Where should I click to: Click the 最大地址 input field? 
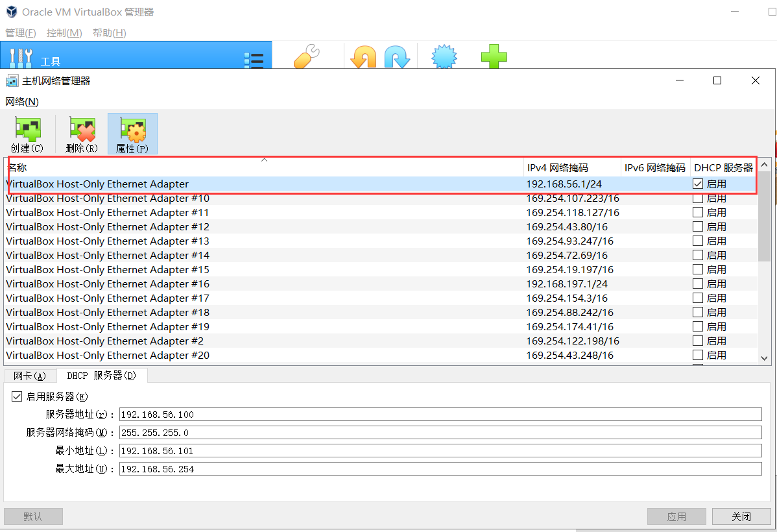point(440,469)
